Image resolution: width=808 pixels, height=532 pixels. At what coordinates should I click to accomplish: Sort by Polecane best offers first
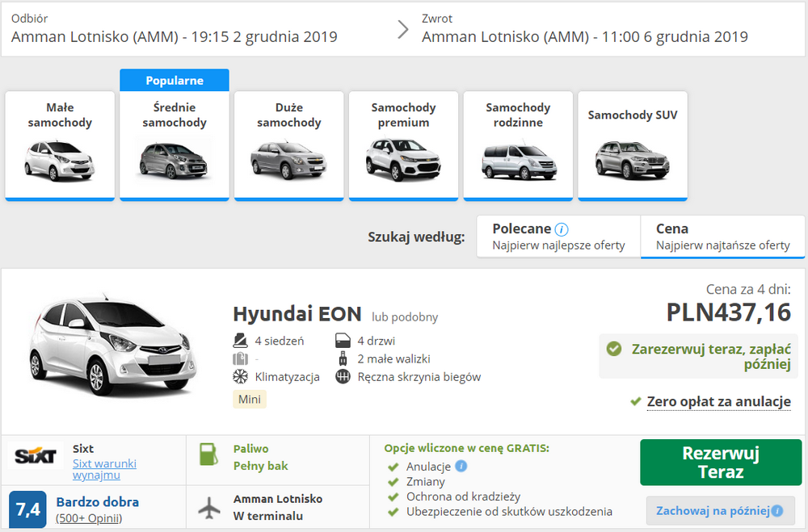click(x=558, y=237)
